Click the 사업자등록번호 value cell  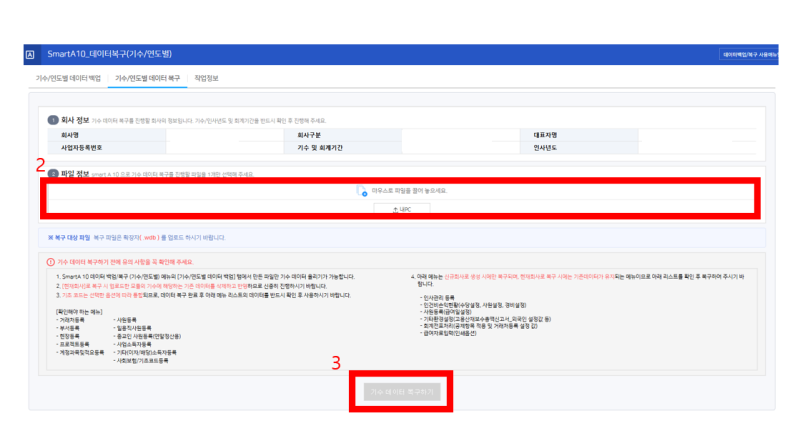(224, 148)
